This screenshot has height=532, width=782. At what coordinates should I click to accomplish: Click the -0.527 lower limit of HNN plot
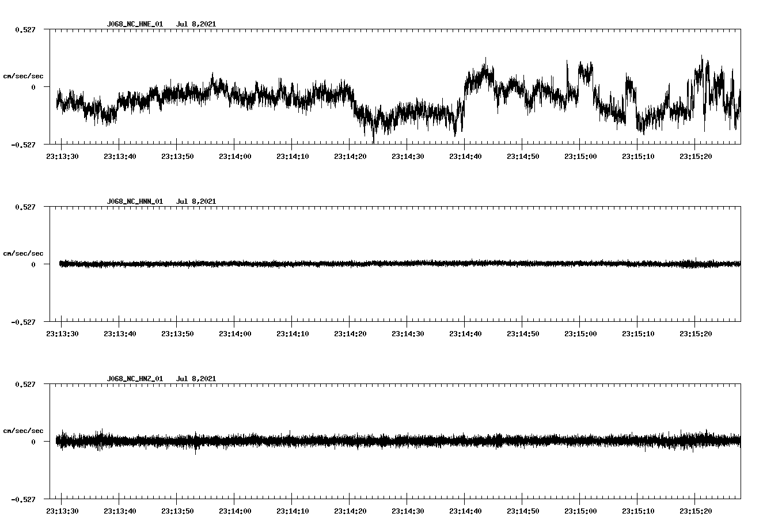(x=23, y=322)
